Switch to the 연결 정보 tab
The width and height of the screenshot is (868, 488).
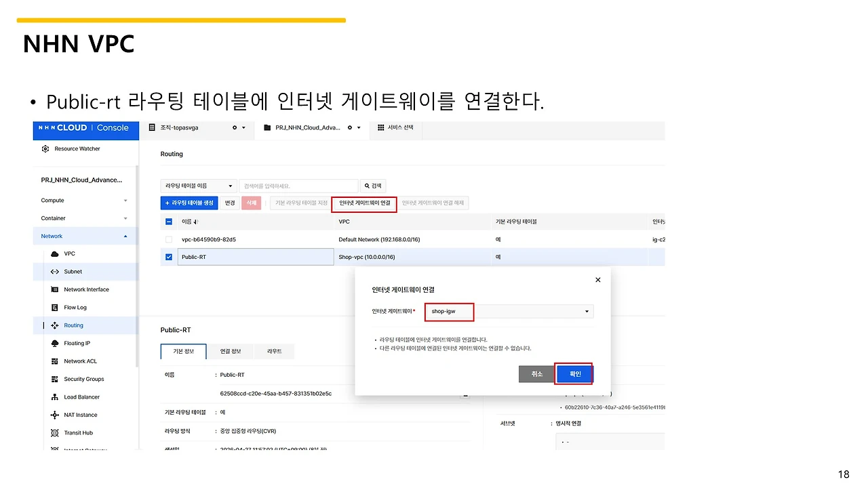pos(230,352)
